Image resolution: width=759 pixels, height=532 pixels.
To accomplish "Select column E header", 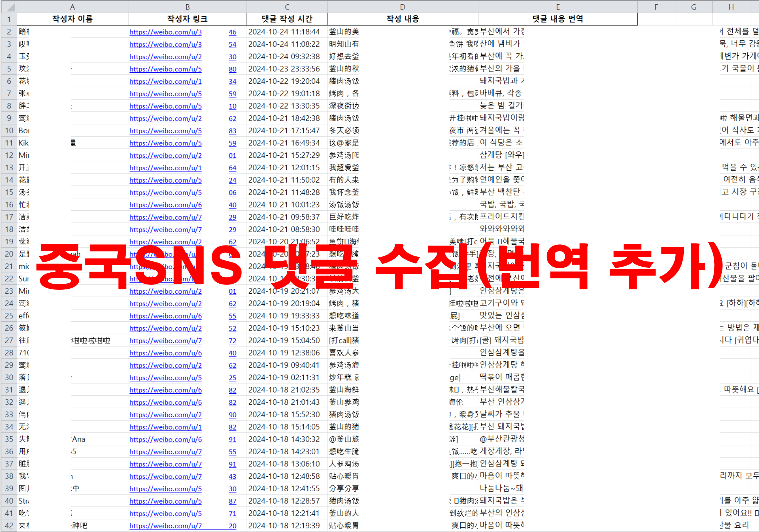I will click(558, 7).
